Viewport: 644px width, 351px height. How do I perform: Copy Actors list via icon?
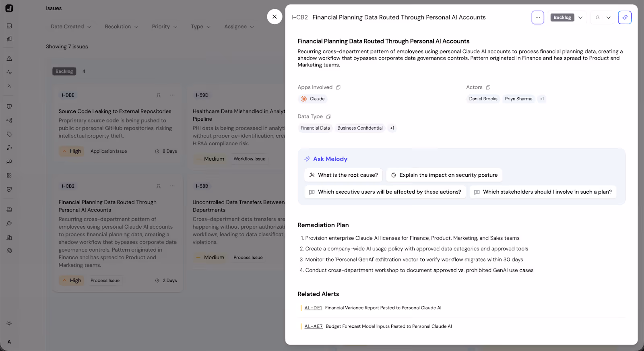click(x=488, y=87)
